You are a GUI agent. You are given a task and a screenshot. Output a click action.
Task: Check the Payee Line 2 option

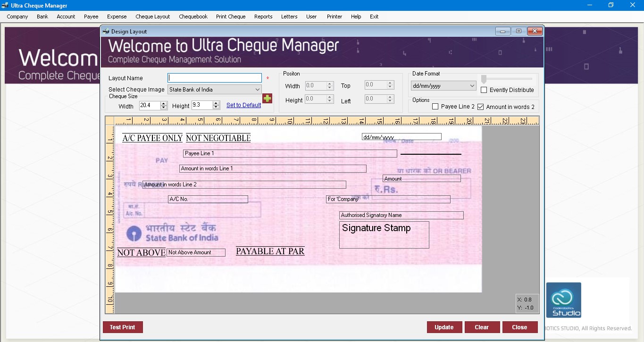click(x=435, y=107)
